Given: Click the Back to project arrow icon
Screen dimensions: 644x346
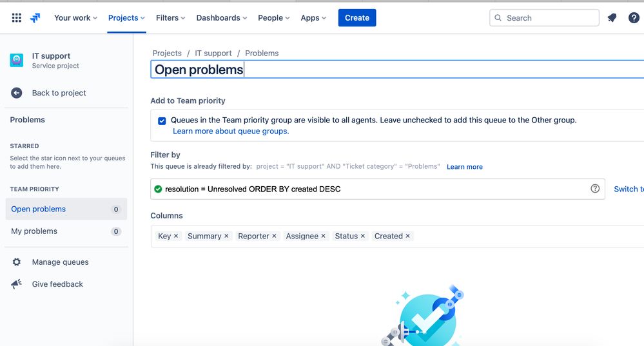Looking at the screenshot, I should (x=16, y=93).
